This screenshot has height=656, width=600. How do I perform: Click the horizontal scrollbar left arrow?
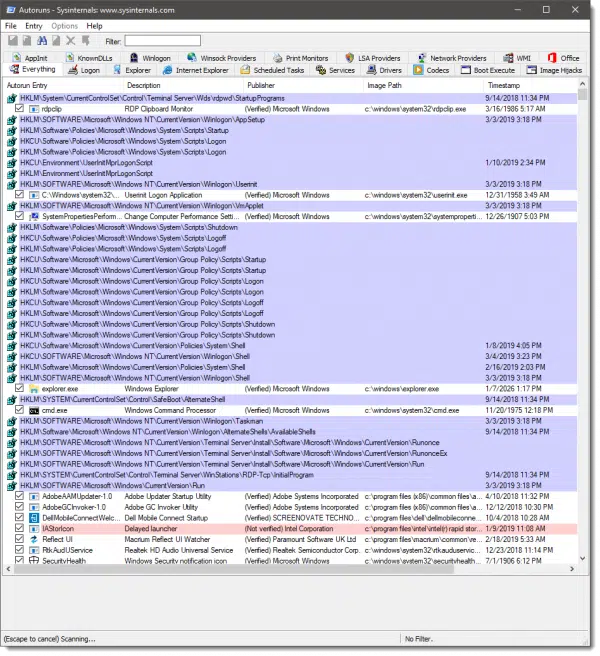pyautogui.click(x=8, y=569)
